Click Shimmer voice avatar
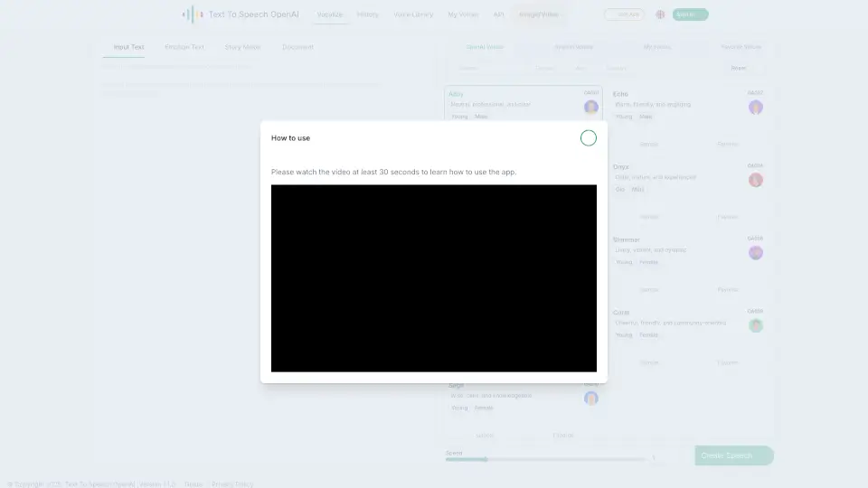Image resolution: width=868 pixels, height=488 pixels. pyautogui.click(x=755, y=253)
